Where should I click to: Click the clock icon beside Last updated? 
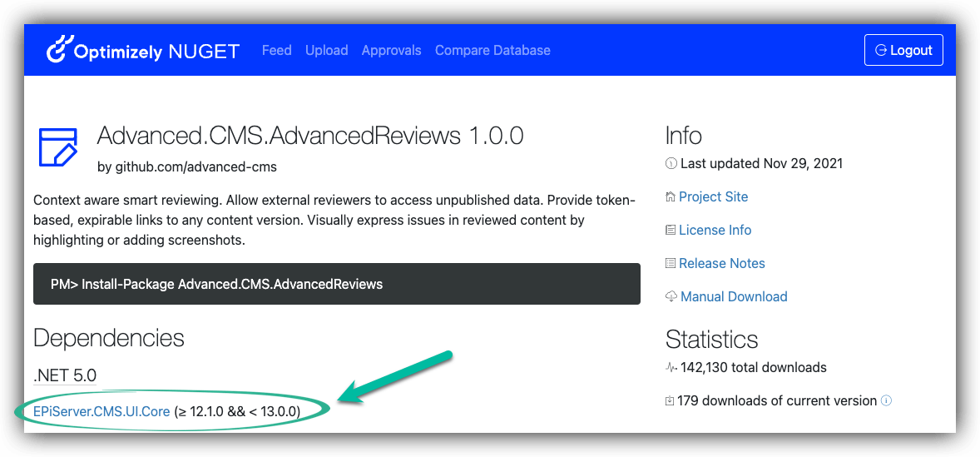[x=671, y=164]
